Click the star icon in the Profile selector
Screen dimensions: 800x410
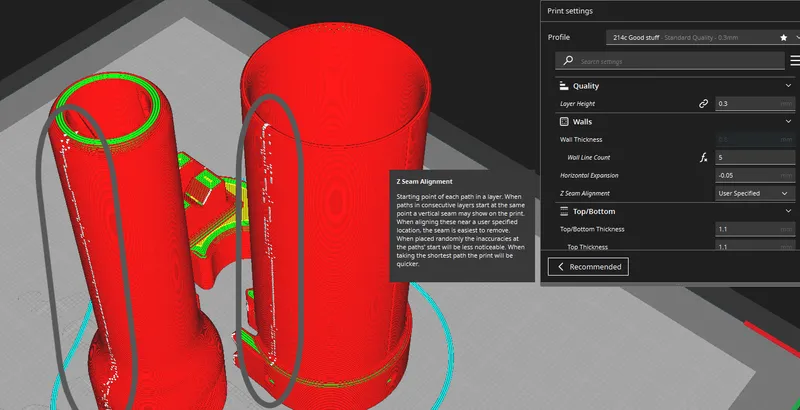point(784,38)
